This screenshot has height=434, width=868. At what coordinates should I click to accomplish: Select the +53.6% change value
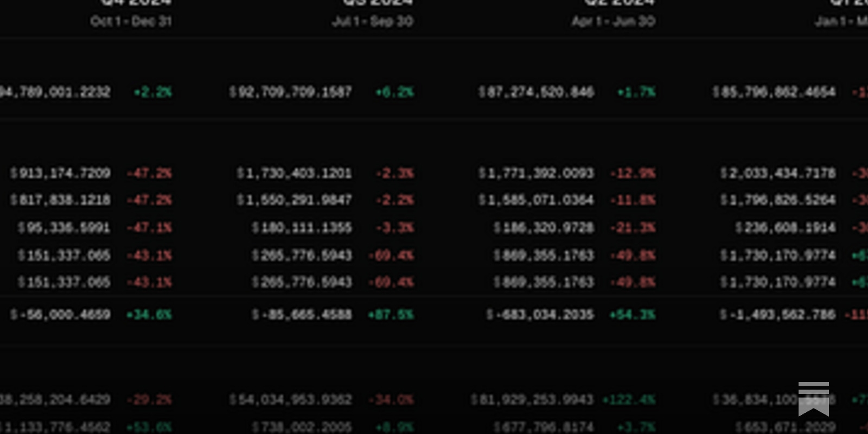(x=149, y=427)
